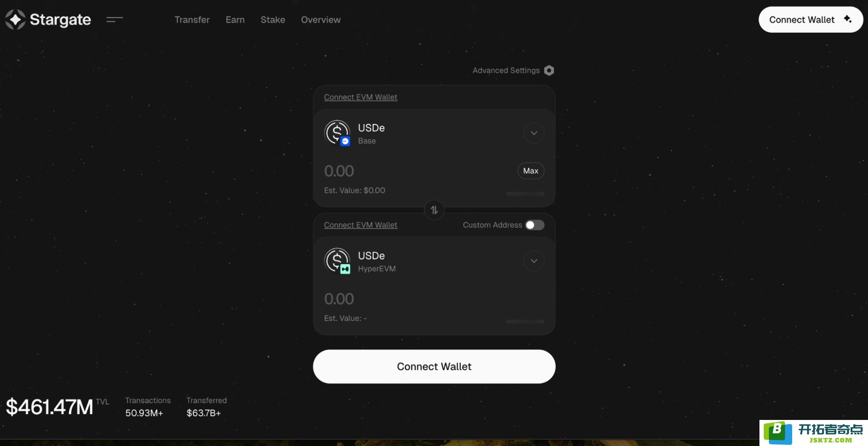The height and width of the screenshot is (446, 868).
Task: Click the swap direction arrows icon
Action: (434, 210)
